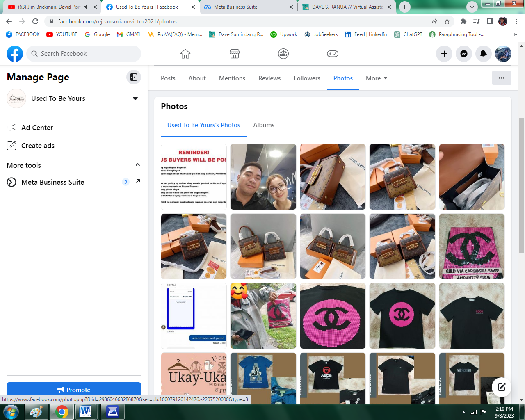Bookmark this page with star icon
This screenshot has width=525, height=420.
click(447, 21)
